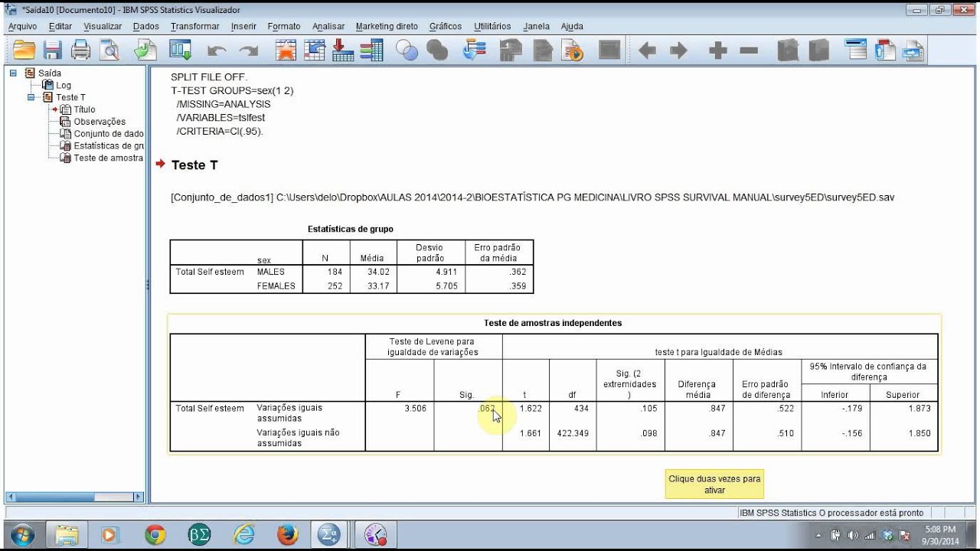The image size is (980, 551).
Task: Open the Utilitários menu
Action: (x=492, y=26)
